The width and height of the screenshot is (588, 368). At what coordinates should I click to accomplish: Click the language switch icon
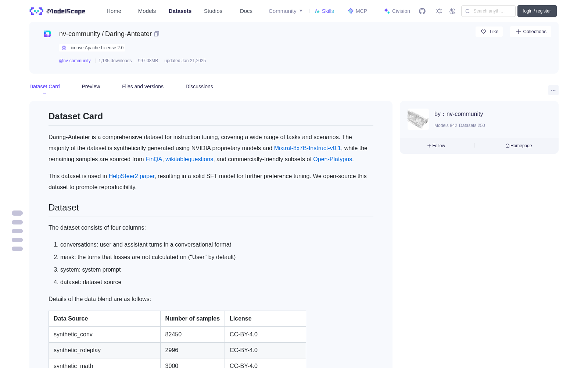[452, 11]
